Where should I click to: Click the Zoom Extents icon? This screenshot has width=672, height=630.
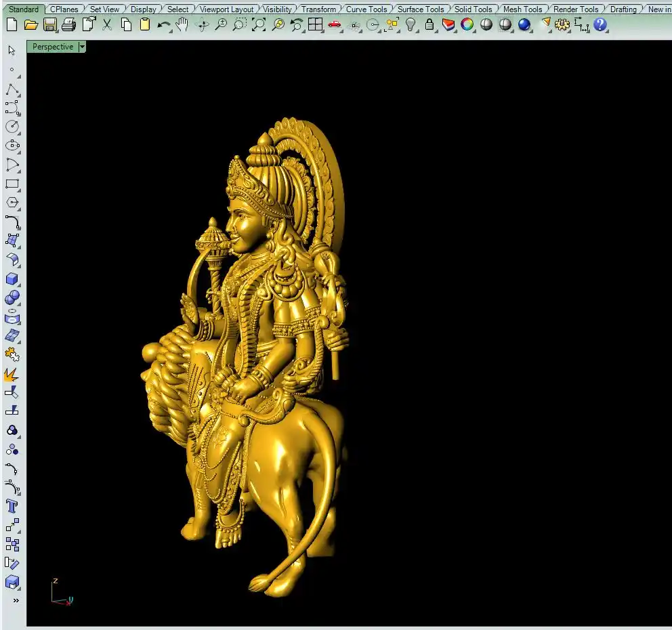pyautogui.click(x=259, y=25)
